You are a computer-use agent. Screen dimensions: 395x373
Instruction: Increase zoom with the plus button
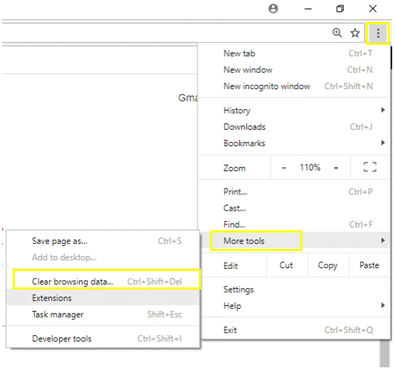point(336,167)
